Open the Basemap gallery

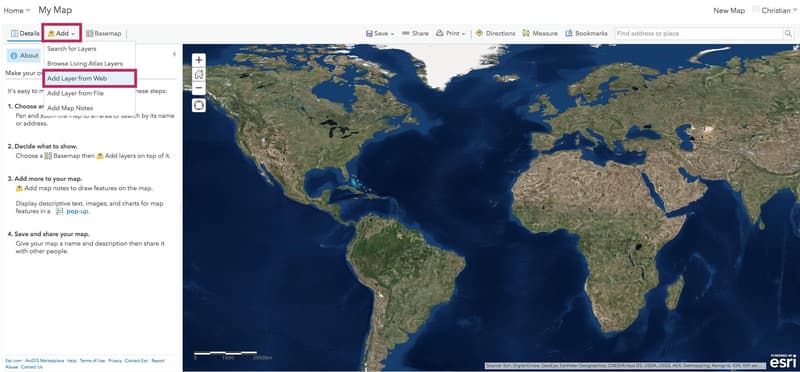tap(104, 33)
